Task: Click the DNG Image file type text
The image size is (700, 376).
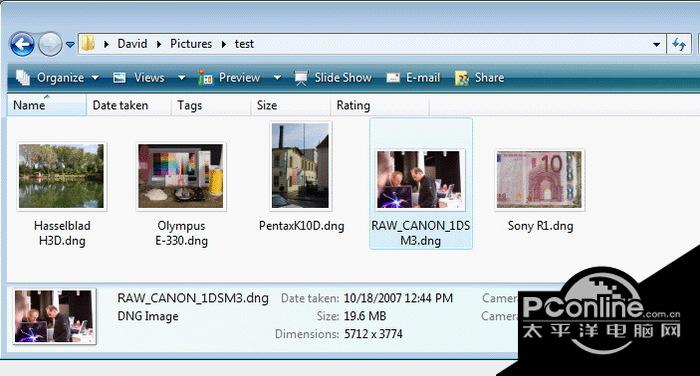Action: [x=148, y=317]
